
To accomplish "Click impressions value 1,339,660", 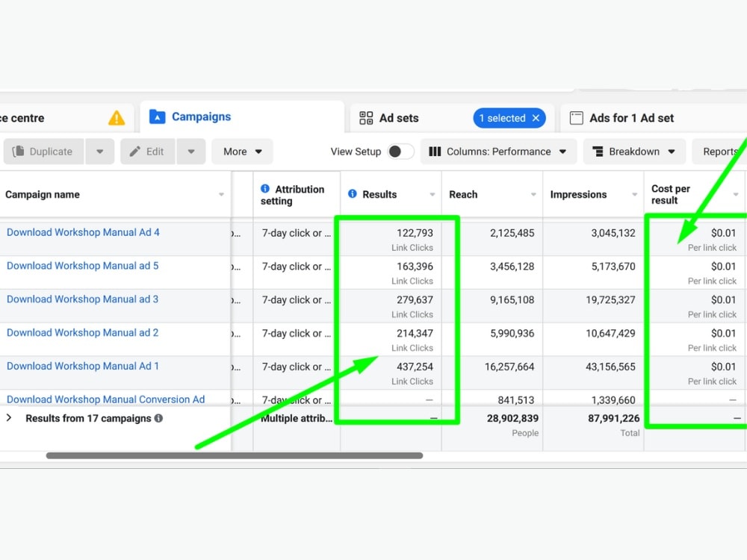I will [613, 400].
